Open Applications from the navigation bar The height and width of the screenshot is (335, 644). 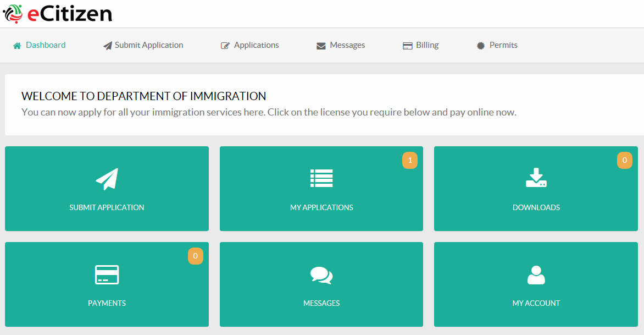pyautogui.click(x=256, y=45)
